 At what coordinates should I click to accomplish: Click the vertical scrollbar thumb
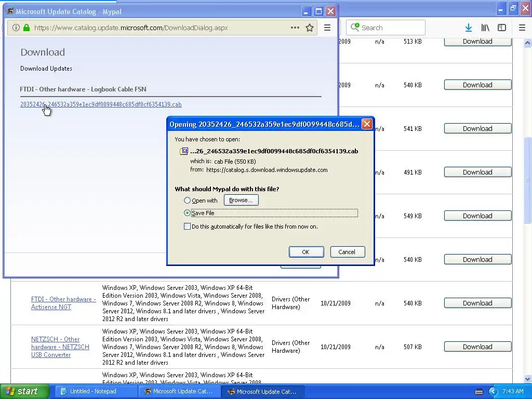(528, 180)
